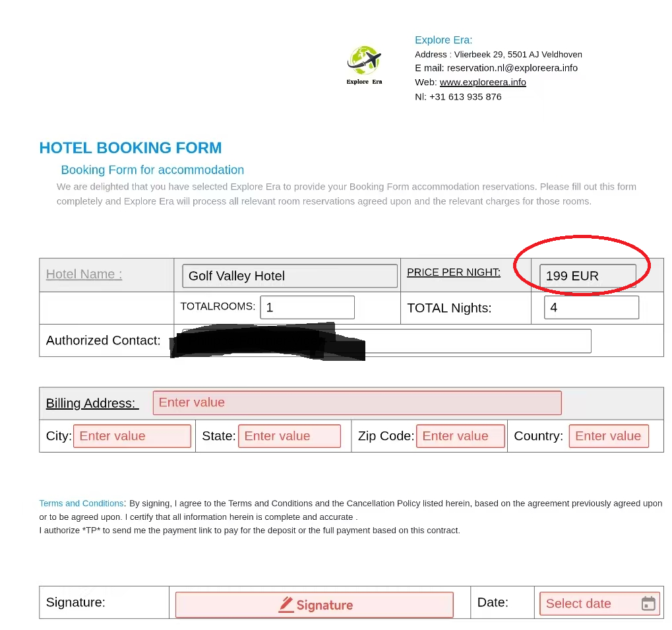Click the Zip Code Enter value field
Image resolution: width=672 pixels, height=630 pixels.
click(x=460, y=436)
